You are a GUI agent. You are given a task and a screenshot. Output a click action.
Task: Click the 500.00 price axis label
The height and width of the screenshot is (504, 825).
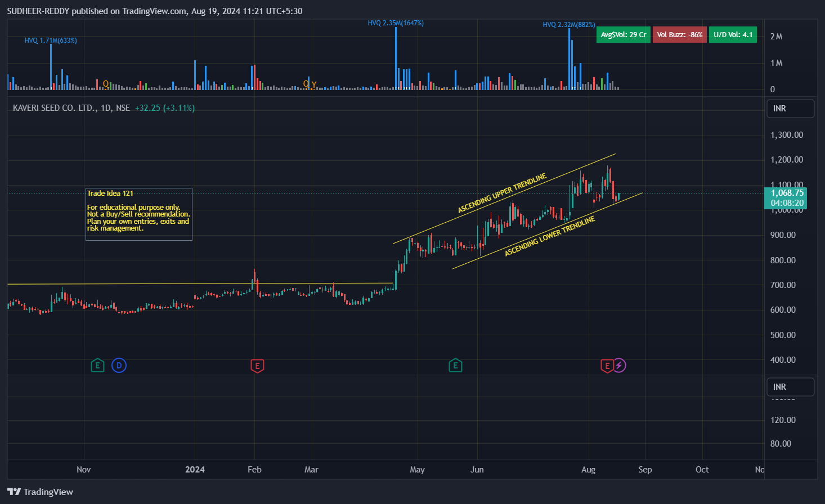[x=783, y=335]
